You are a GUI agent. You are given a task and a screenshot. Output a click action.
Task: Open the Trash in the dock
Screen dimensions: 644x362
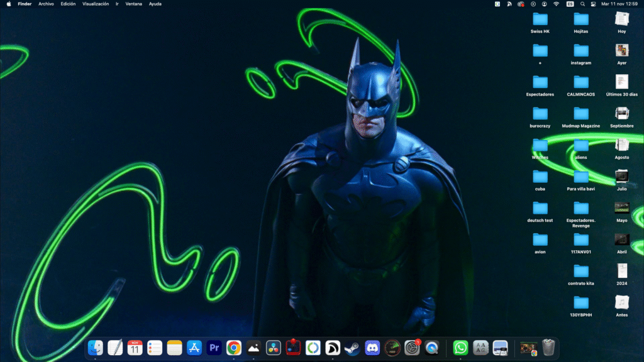click(x=548, y=348)
